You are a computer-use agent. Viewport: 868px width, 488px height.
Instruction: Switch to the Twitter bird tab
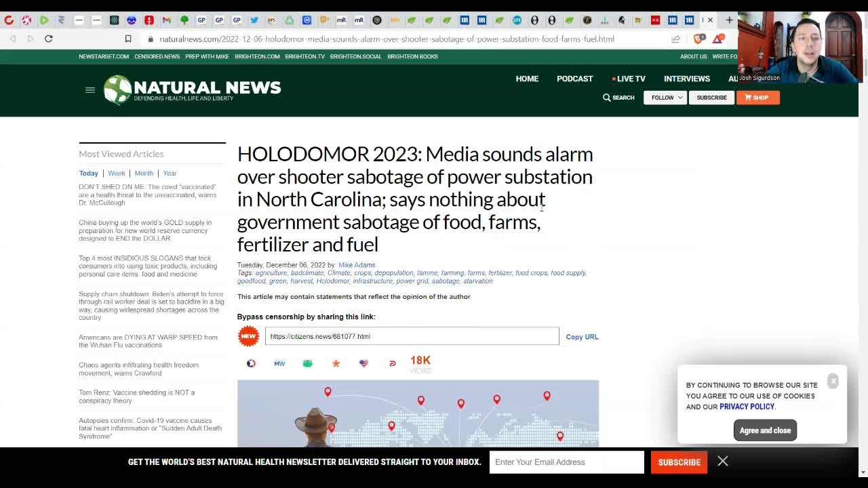click(254, 20)
